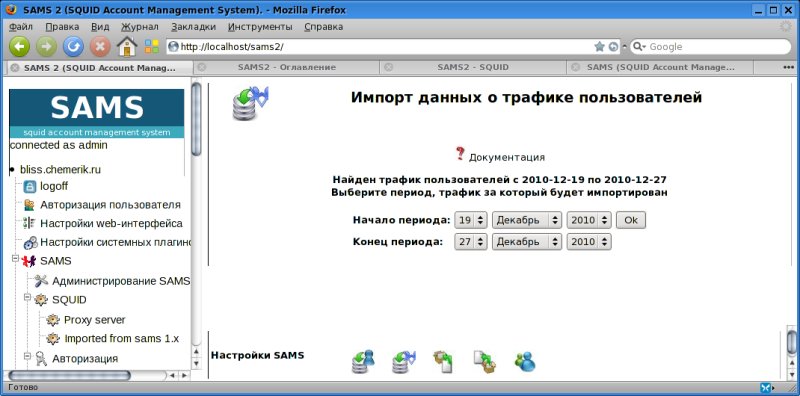This screenshot has width=800, height=396.
Task: Click the bookmark star in the address bar
Action: point(599,47)
